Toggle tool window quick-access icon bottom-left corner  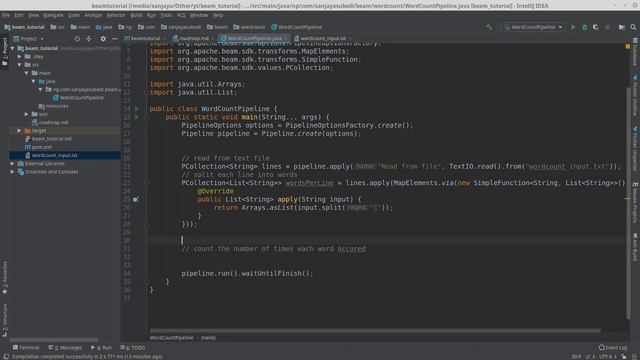pyautogui.click(x=6, y=356)
